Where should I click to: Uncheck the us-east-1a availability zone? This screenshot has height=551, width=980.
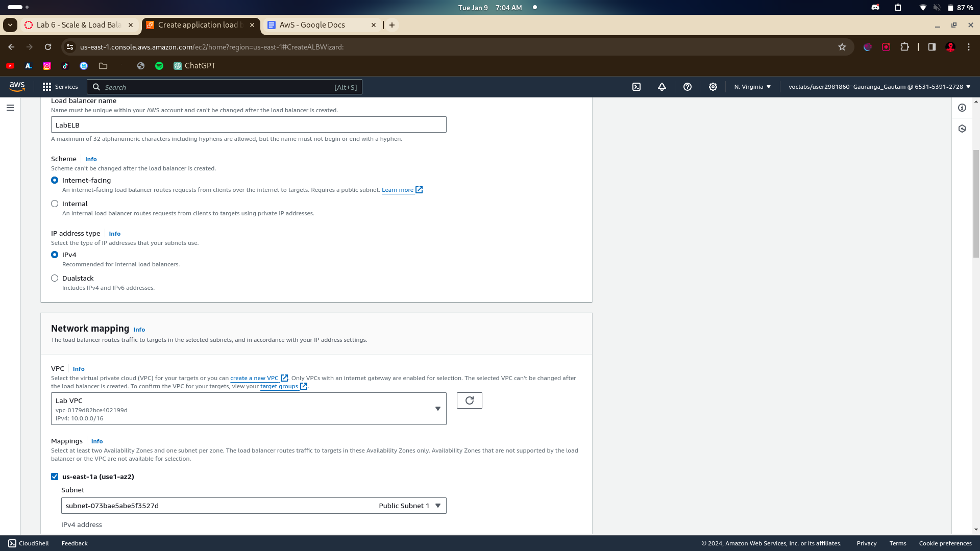click(x=55, y=477)
